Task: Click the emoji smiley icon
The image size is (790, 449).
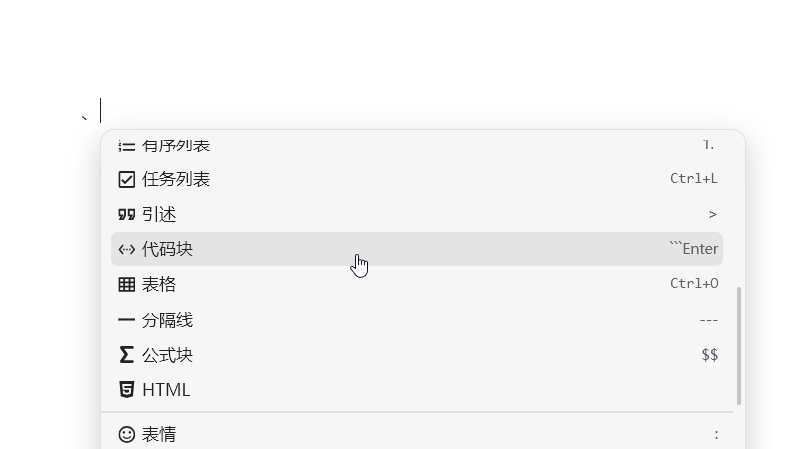Action: (127, 434)
